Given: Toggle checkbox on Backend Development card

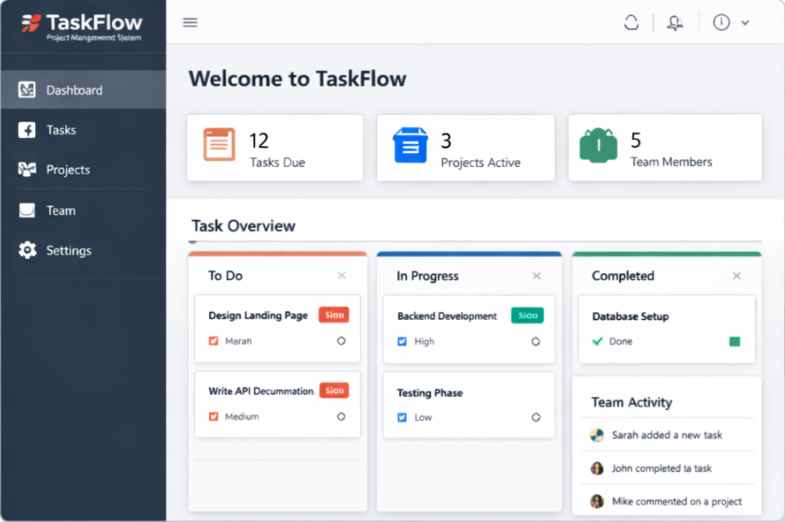Looking at the screenshot, I should 402,341.
